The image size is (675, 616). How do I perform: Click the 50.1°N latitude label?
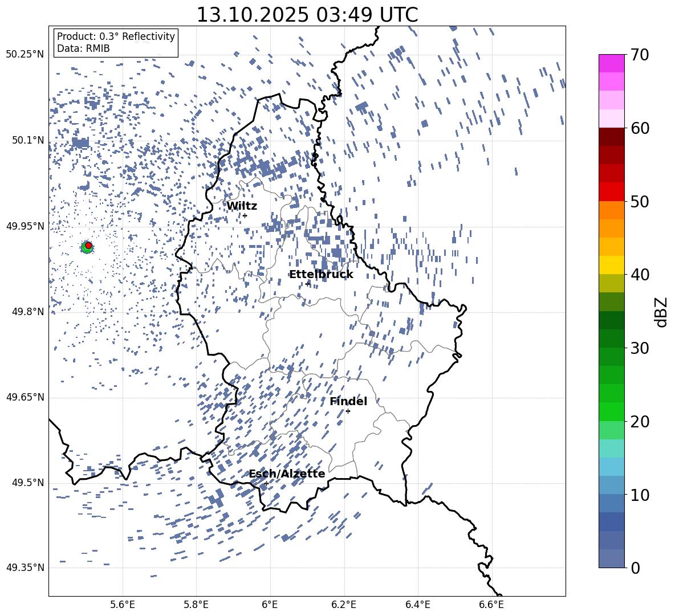pyautogui.click(x=27, y=141)
